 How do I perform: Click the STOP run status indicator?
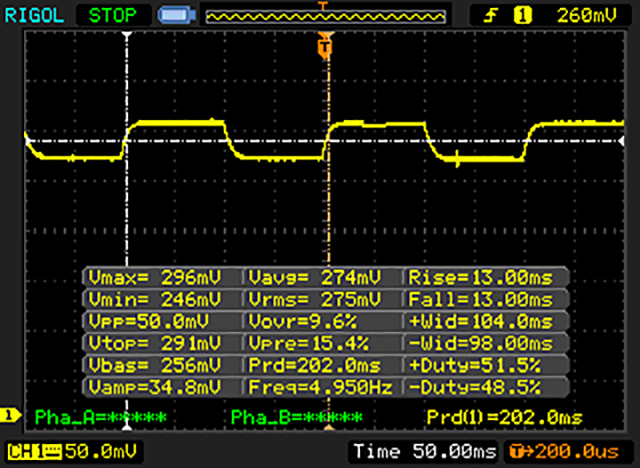[x=113, y=16]
